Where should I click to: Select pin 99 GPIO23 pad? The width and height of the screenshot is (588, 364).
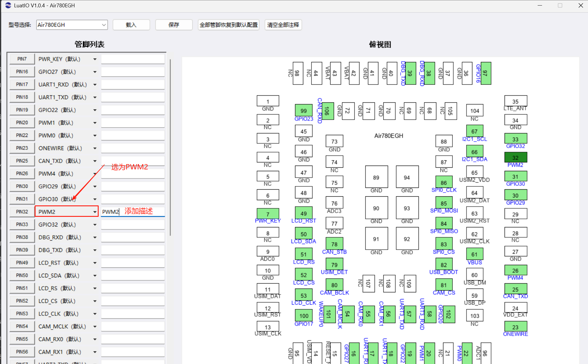tap(304, 110)
